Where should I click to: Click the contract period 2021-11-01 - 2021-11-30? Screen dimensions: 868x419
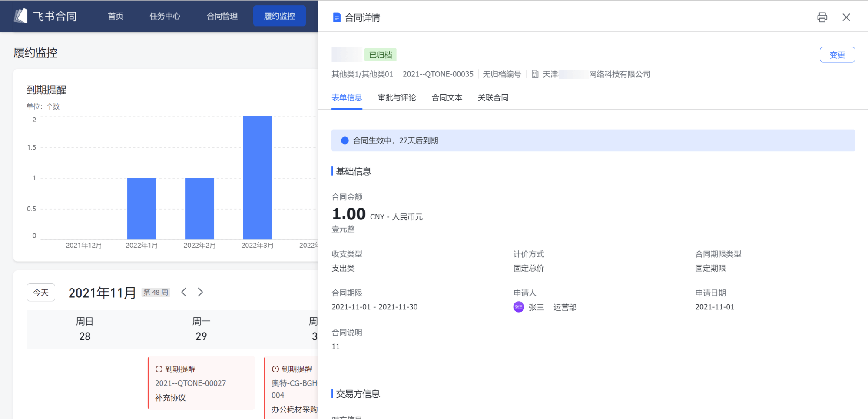(374, 307)
